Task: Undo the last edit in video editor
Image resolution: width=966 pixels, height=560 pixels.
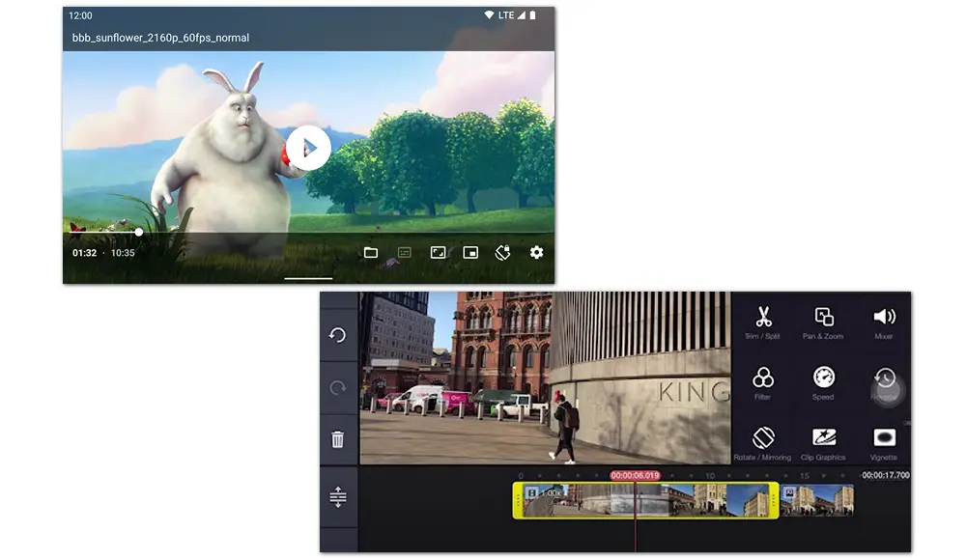Action: [337, 335]
